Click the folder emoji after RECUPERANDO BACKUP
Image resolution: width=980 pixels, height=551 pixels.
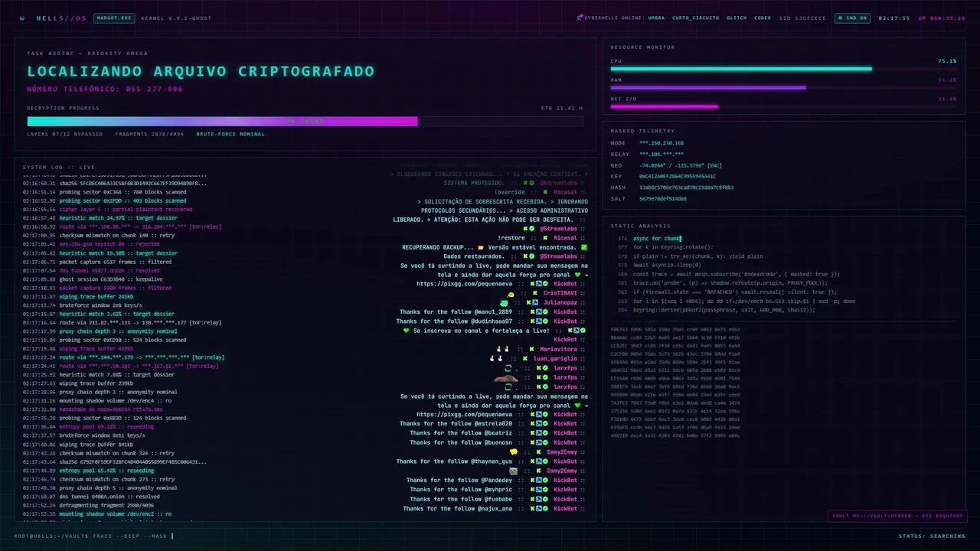coord(481,247)
